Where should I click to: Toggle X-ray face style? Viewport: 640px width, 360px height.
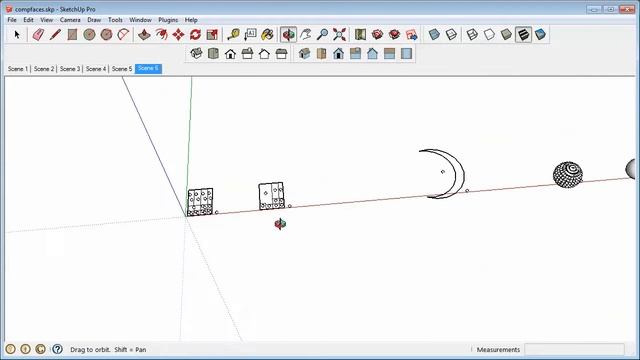(434, 35)
